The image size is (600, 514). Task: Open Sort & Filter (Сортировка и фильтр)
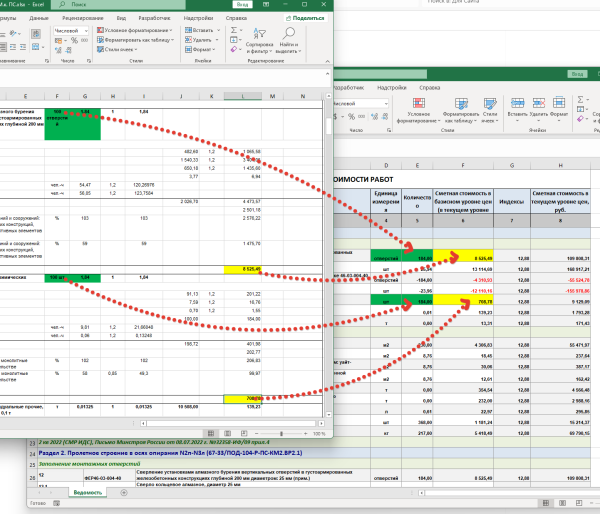257,46
